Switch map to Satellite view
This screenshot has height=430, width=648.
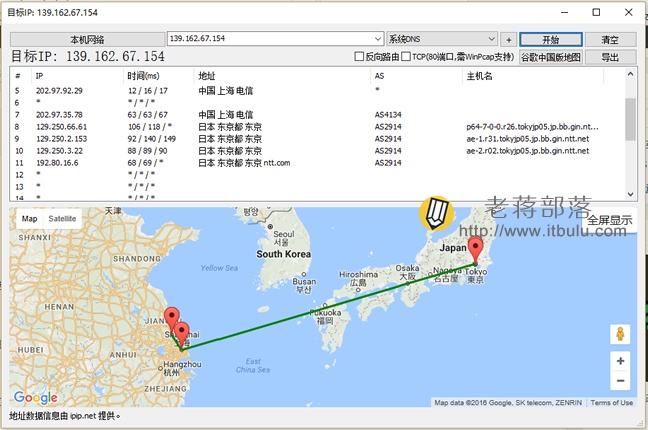(x=62, y=219)
